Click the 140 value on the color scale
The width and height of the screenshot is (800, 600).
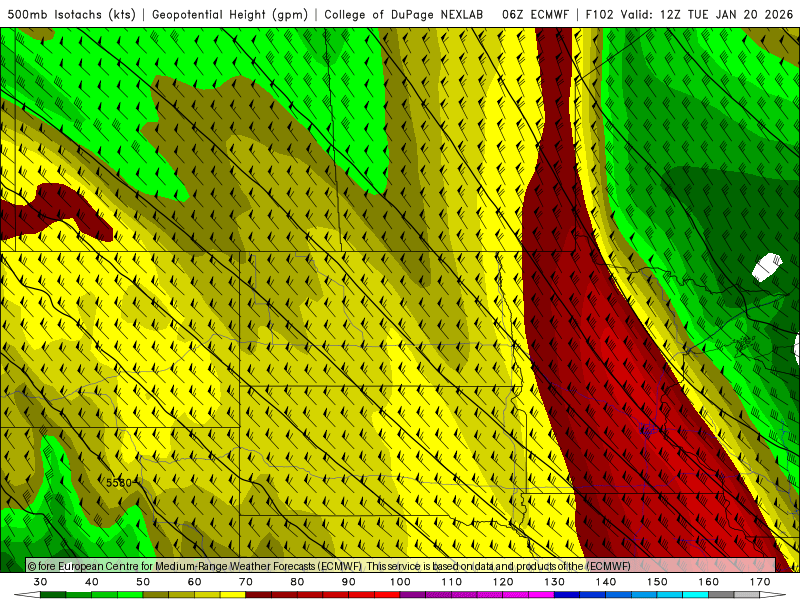(x=606, y=582)
